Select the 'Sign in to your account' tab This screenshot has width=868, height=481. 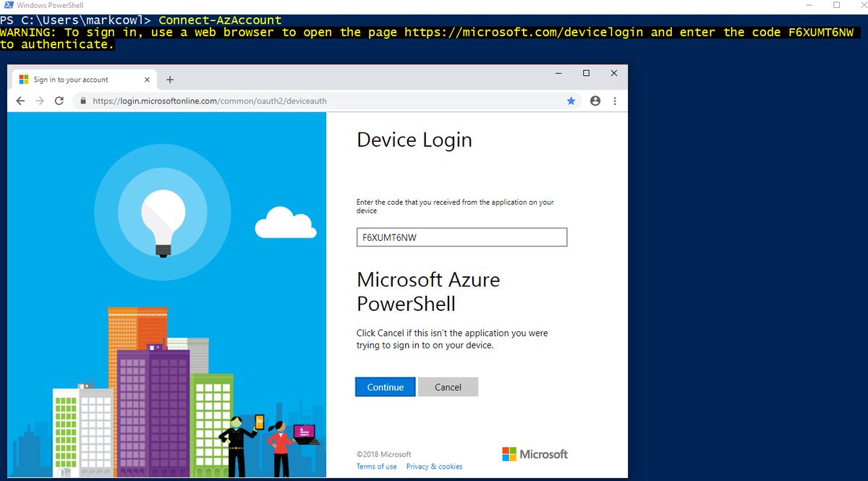84,80
